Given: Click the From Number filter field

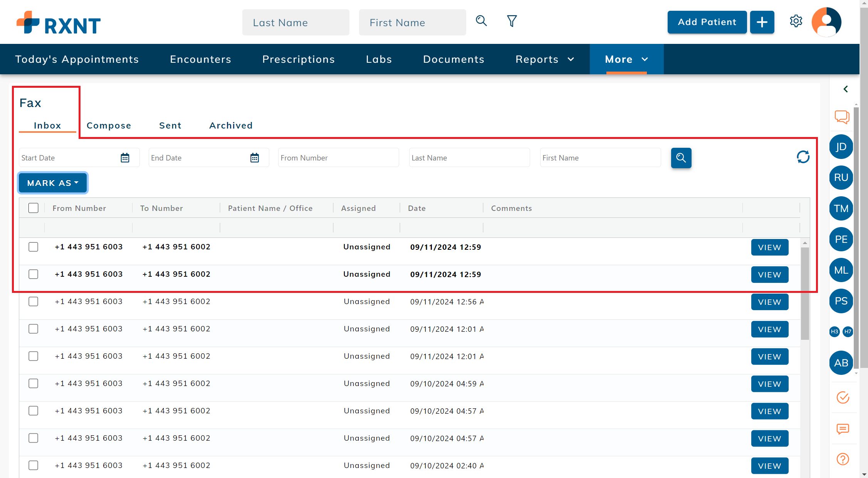Looking at the screenshot, I should click(338, 158).
